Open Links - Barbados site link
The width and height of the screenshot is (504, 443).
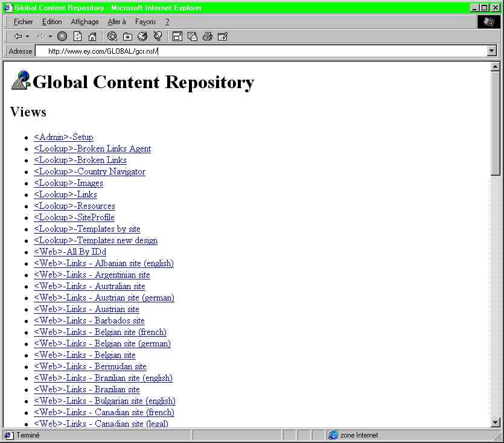point(89,320)
